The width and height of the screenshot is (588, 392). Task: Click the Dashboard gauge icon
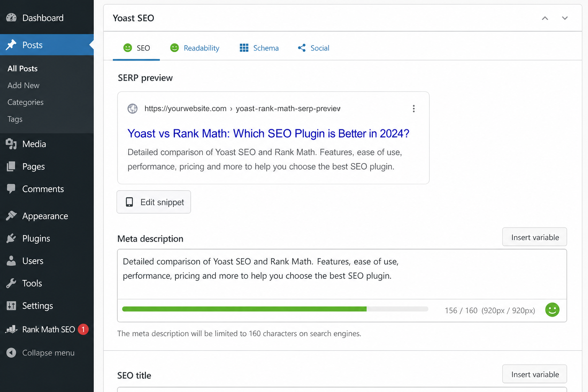tap(11, 18)
